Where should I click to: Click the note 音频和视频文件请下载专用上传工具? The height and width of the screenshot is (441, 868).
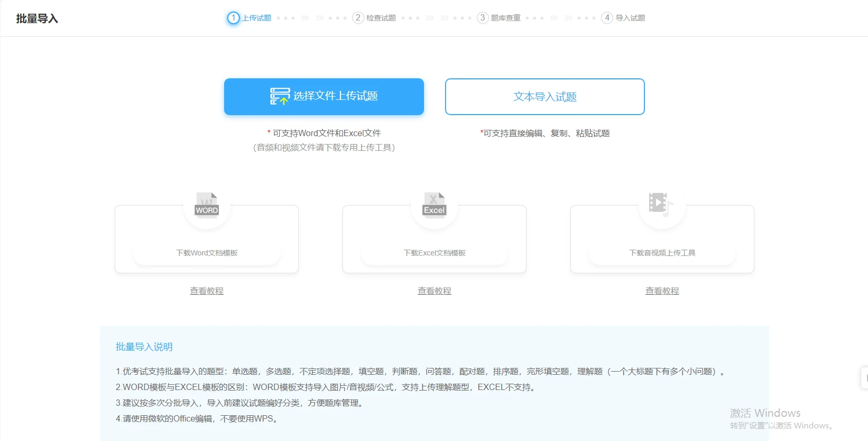[x=324, y=147]
